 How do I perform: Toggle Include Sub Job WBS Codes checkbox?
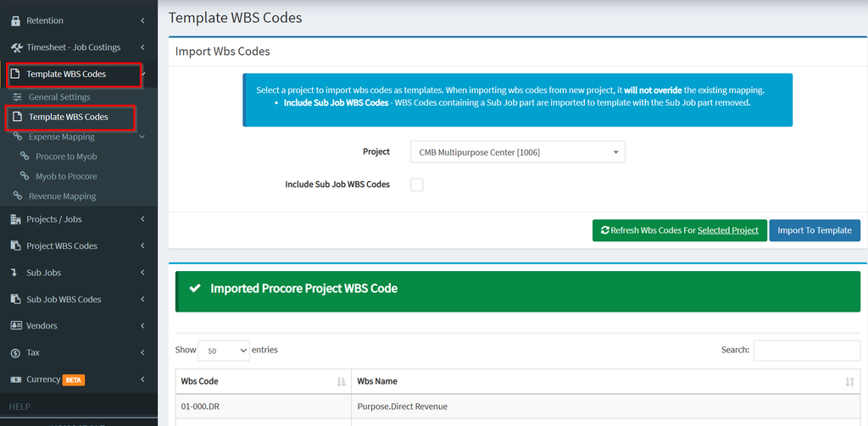click(x=417, y=185)
